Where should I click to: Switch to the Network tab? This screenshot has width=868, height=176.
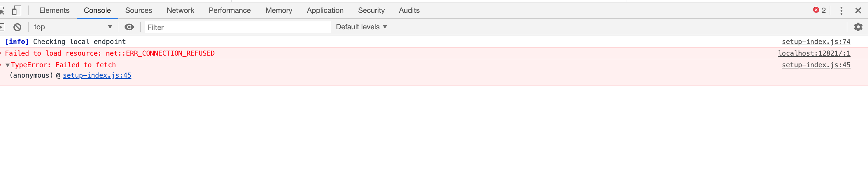[181, 10]
